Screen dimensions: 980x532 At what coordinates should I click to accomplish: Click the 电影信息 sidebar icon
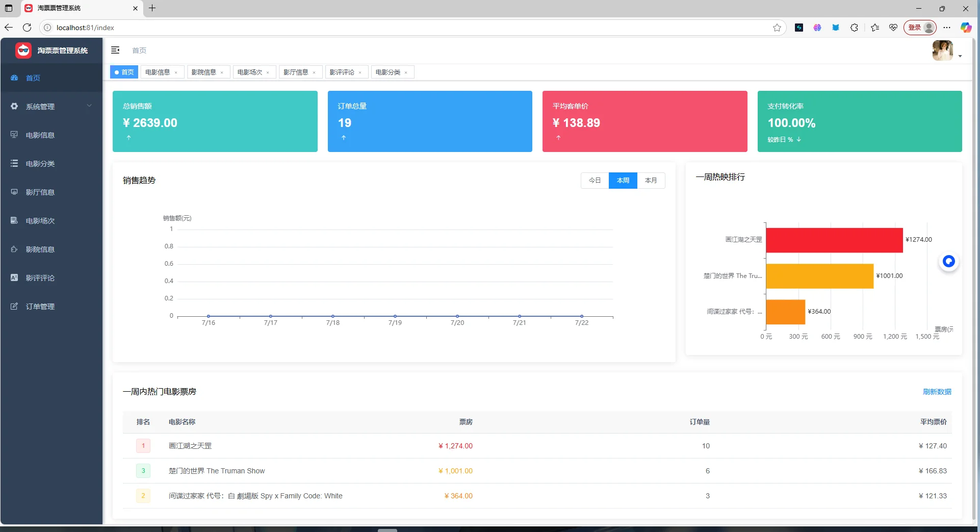[14, 135]
